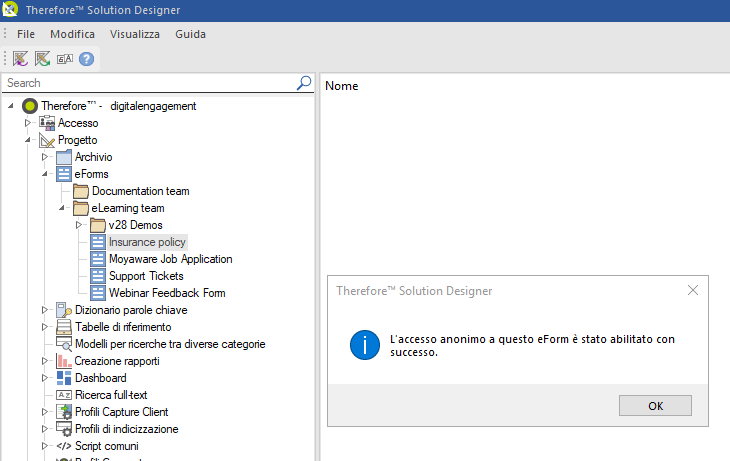
Task: Close the Solution Designer message dialog
Action: point(692,291)
